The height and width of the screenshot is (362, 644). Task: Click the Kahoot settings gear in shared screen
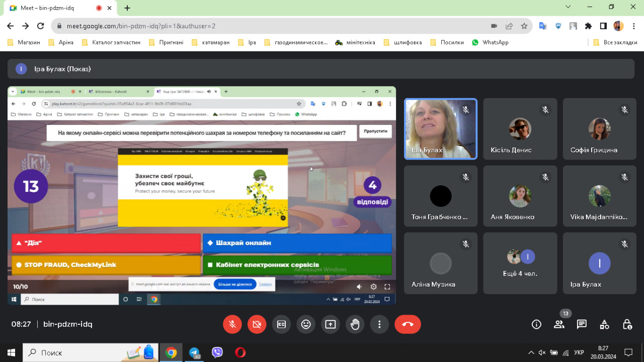click(373, 286)
